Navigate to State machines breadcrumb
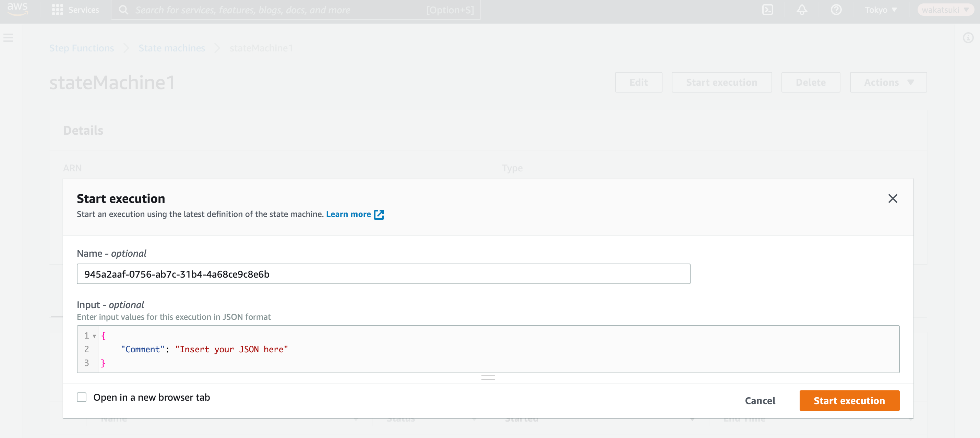The image size is (980, 438). tap(171, 48)
